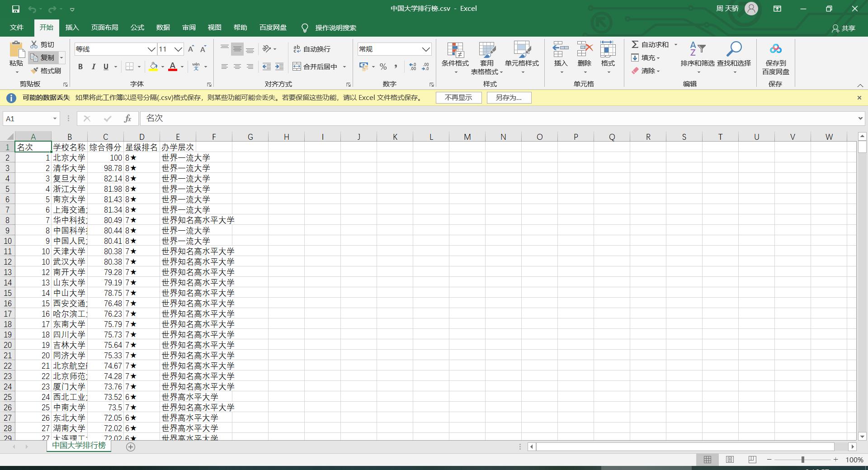Click the fill color bucket swatch

click(x=154, y=66)
